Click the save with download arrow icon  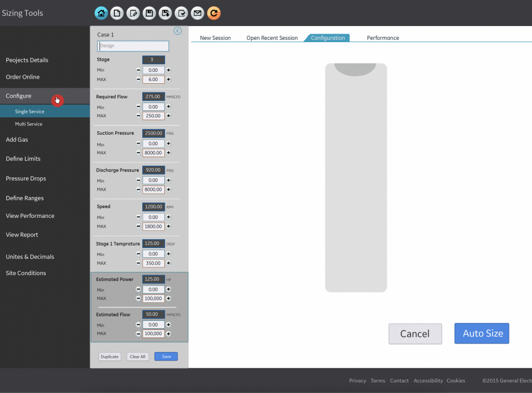165,13
